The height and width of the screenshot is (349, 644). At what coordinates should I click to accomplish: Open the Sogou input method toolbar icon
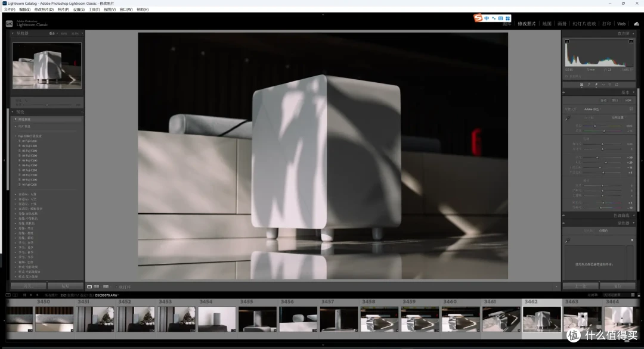tap(478, 18)
